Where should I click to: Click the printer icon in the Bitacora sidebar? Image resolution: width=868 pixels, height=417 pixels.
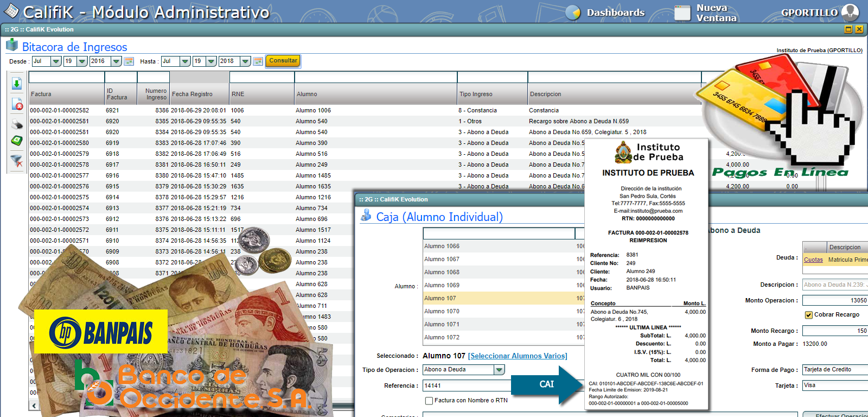(x=17, y=124)
